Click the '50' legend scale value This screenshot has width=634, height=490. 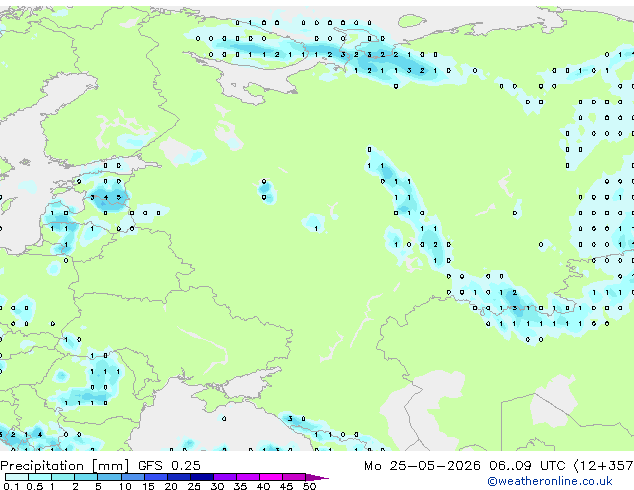309,486
